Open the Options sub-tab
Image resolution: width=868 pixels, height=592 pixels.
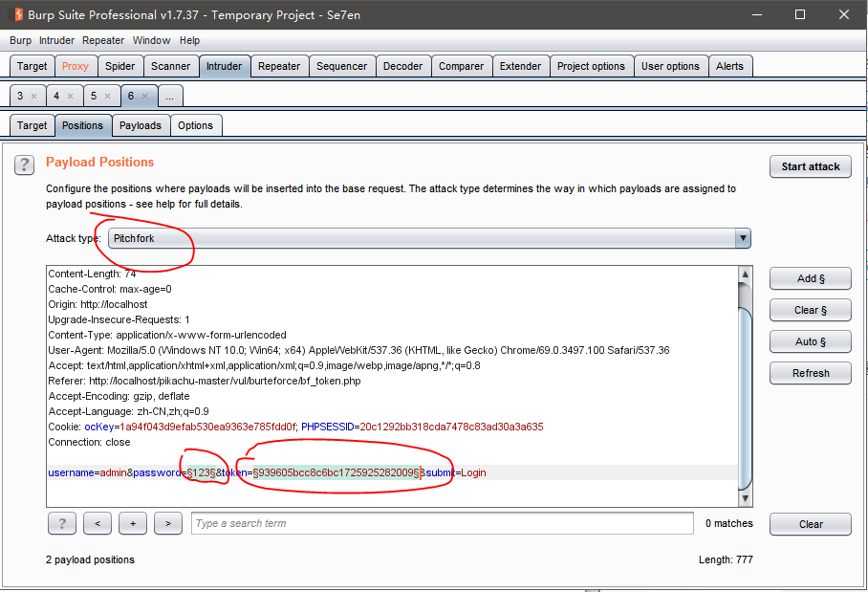[195, 125]
